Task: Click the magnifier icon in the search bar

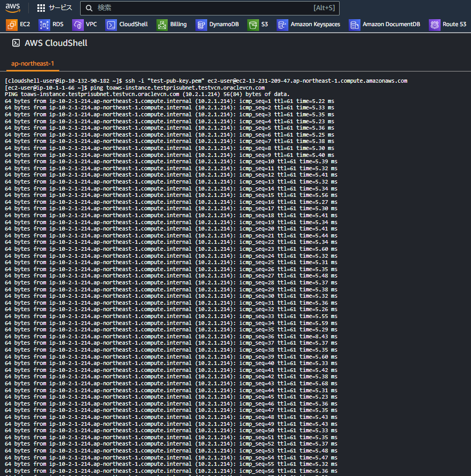Action: [x=89, y=8]
